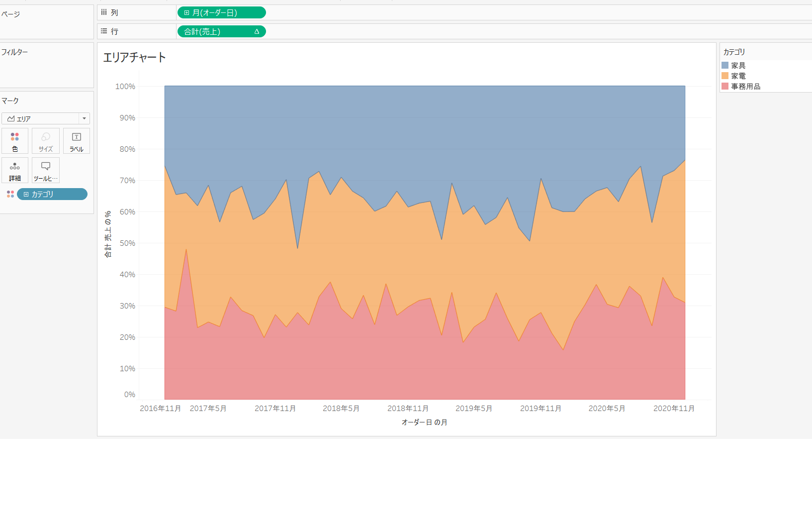
Task: Click the chart title エリアチャート
Action: (x=134, y=57)
